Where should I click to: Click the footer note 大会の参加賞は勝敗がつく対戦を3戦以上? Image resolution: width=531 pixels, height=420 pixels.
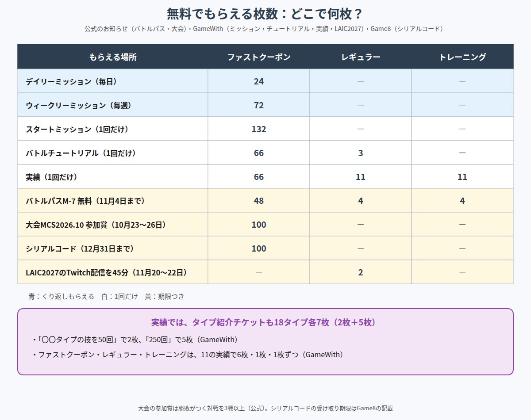(265, 408)
